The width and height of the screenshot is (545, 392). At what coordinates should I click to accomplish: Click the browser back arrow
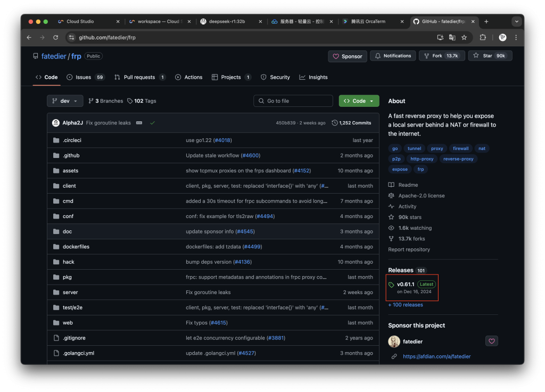point(29,38)
